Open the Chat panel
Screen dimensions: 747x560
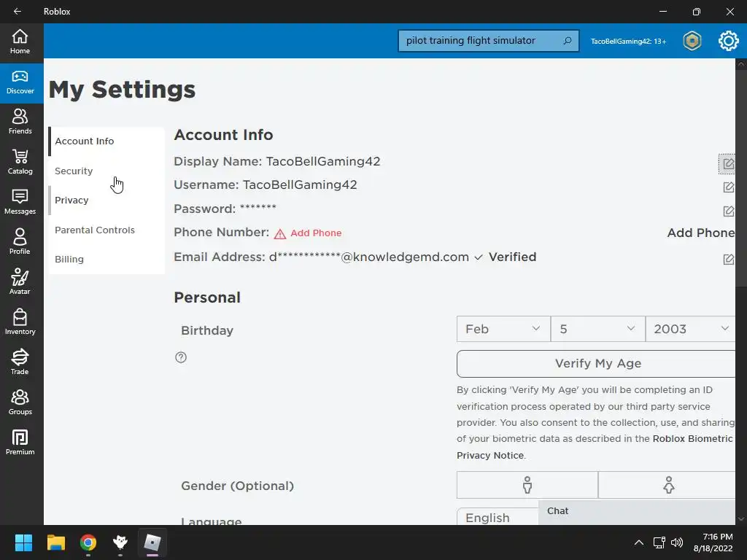coord(637,511)
